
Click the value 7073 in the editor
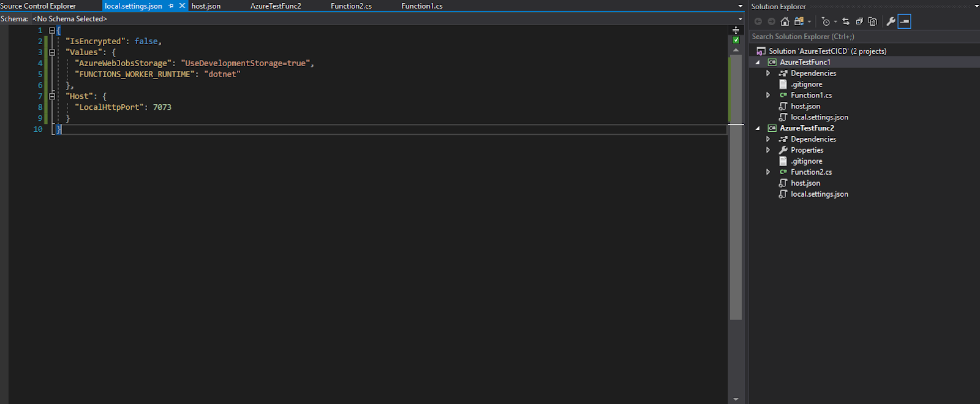[162, 107]
